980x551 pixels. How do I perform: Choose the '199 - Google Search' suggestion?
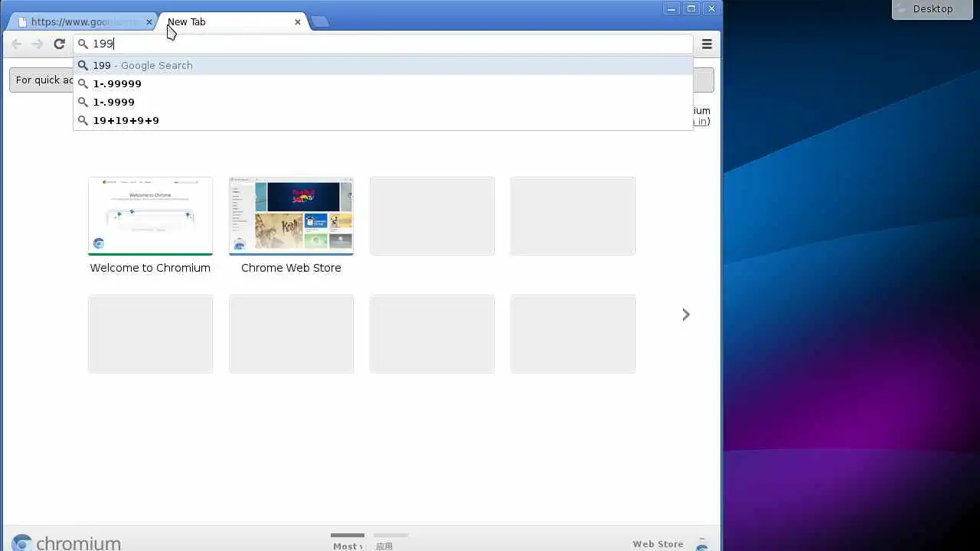coord(383,65)
